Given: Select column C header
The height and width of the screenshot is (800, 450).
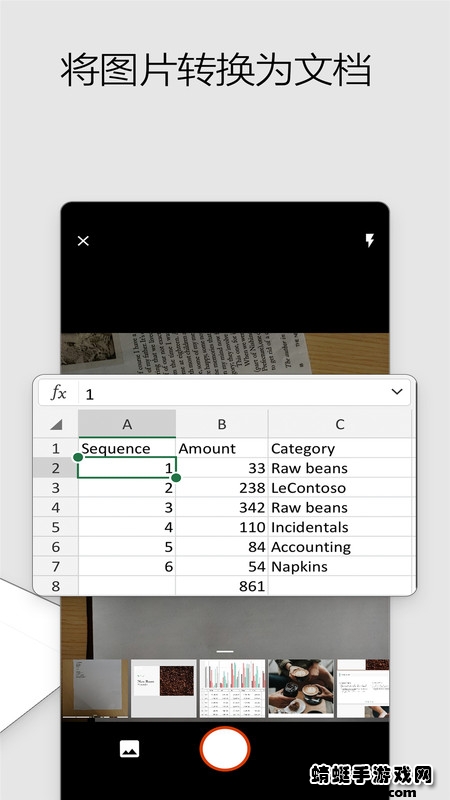Looking at the screenshot, I should [x=340, y=424].
